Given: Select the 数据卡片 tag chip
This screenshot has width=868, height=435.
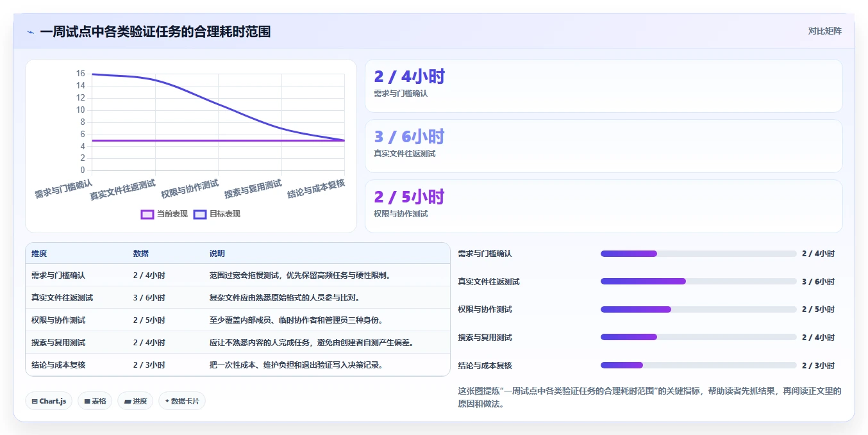Looking at the screenshot, I should [x=182, y=401].
